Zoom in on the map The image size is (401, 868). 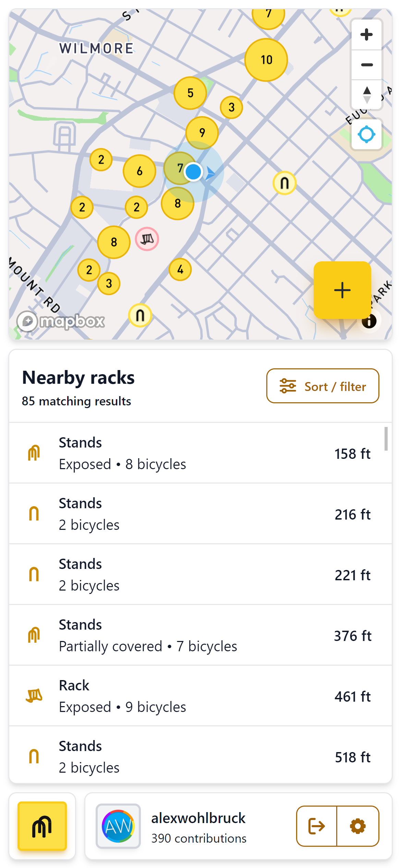click(x=366, y=35)
